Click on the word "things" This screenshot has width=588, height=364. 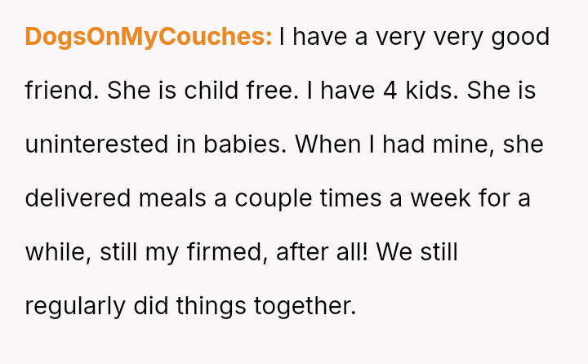coord(216,306)
